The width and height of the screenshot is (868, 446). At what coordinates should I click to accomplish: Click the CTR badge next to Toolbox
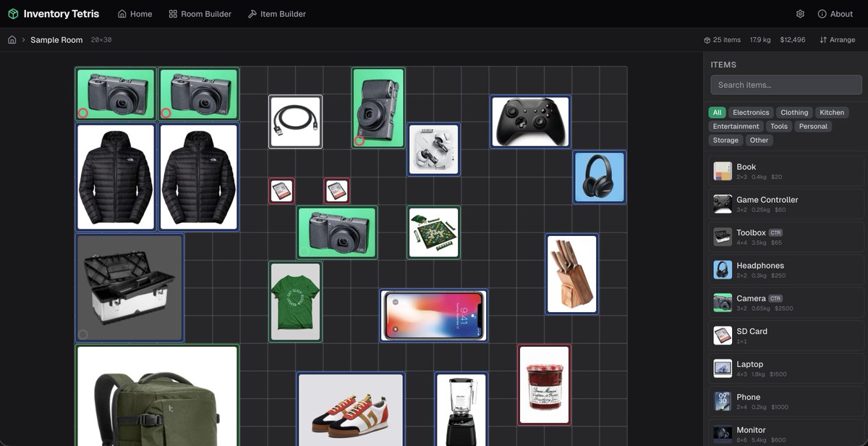[776, 233]
